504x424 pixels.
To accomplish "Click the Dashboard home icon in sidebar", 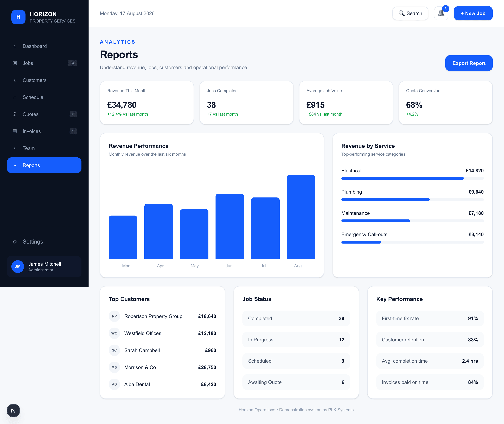I will point(15,46).
